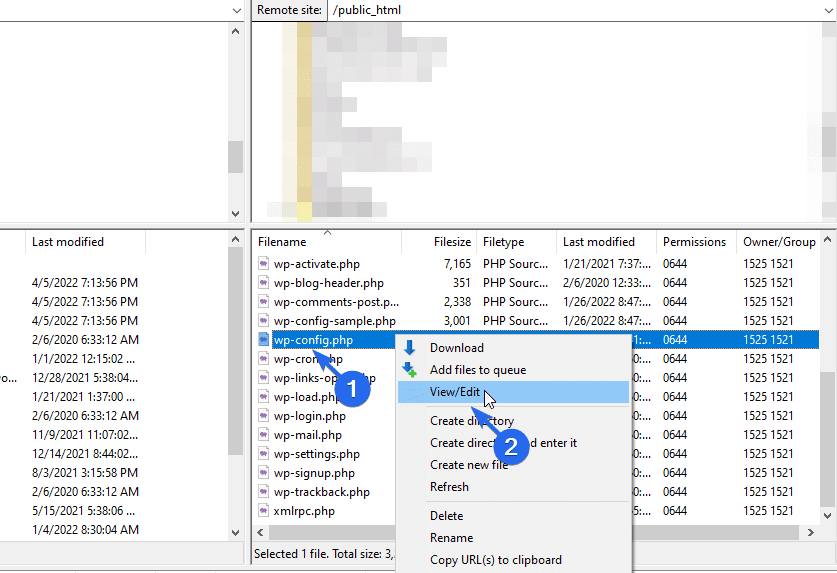Select the wp-blog-header.php filename
This screenshot has height=573, width=837.
pyautogui.click(x=328, y=282)
